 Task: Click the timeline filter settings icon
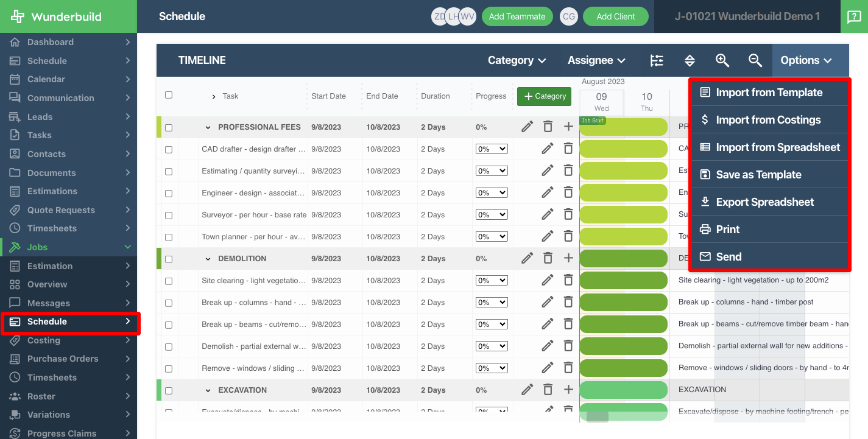pyautogui.click(x=657, y=60)
